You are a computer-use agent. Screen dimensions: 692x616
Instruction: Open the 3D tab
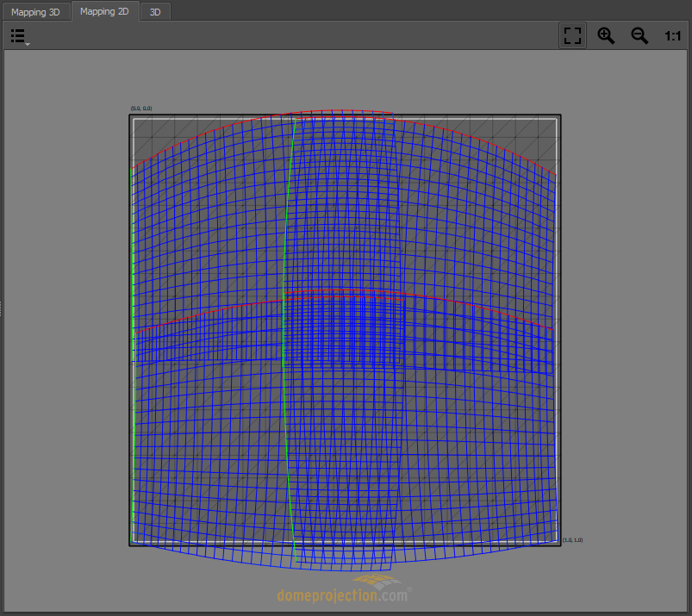(x=155, y=12)
